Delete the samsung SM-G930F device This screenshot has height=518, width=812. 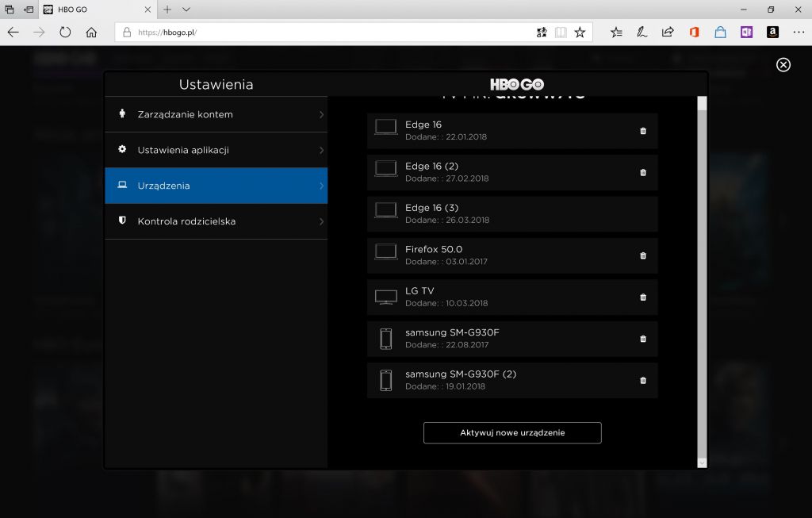pos(642,339)
